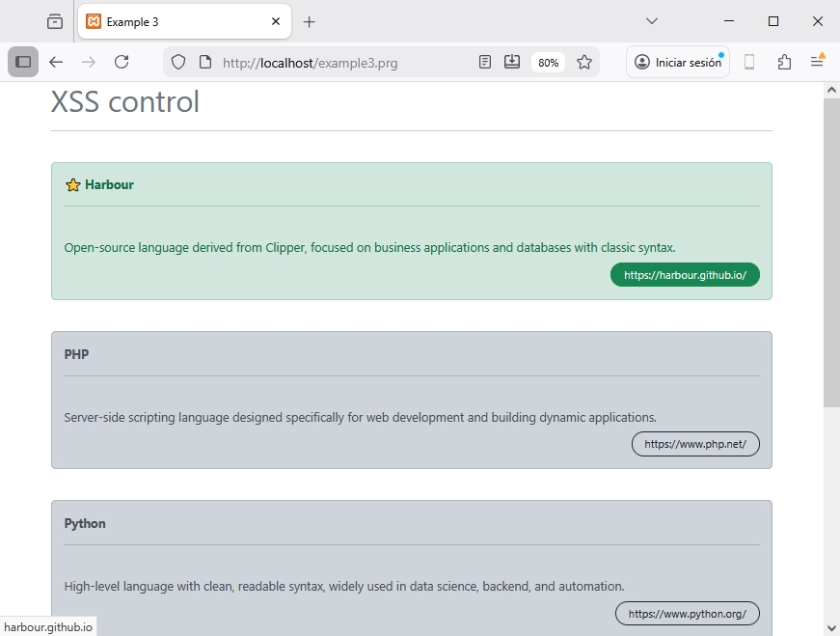The width and height of the screenshot is (840, 636).
Task: Show site information page icon
Action: pos(205,62)
